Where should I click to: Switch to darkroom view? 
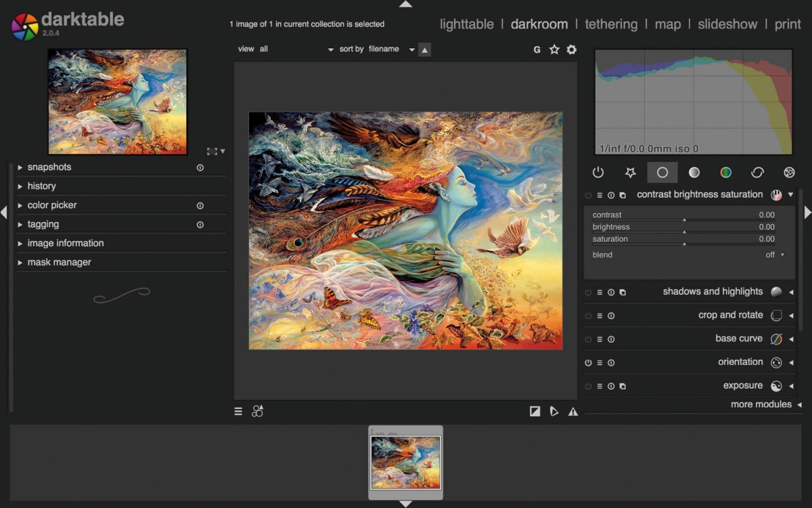(539, 24)
